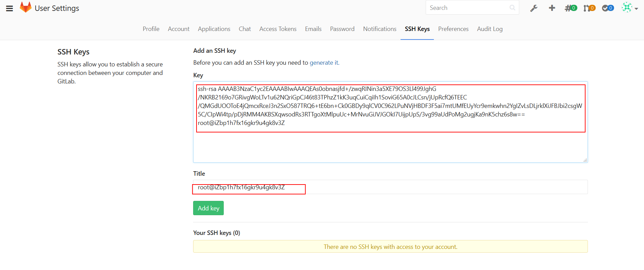
Task: Expand the user avatar dropdown
Action: [630, 8]
